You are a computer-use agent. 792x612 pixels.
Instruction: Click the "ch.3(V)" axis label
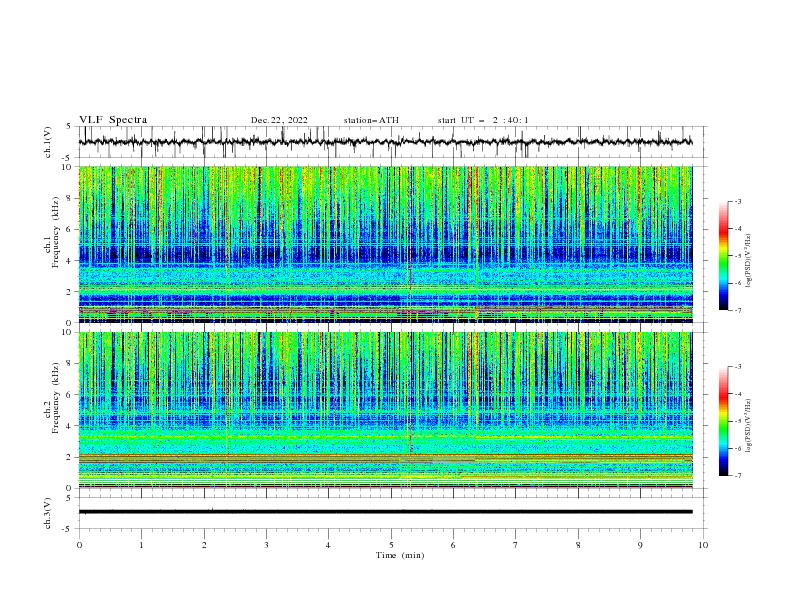click(x=48, y=513)
